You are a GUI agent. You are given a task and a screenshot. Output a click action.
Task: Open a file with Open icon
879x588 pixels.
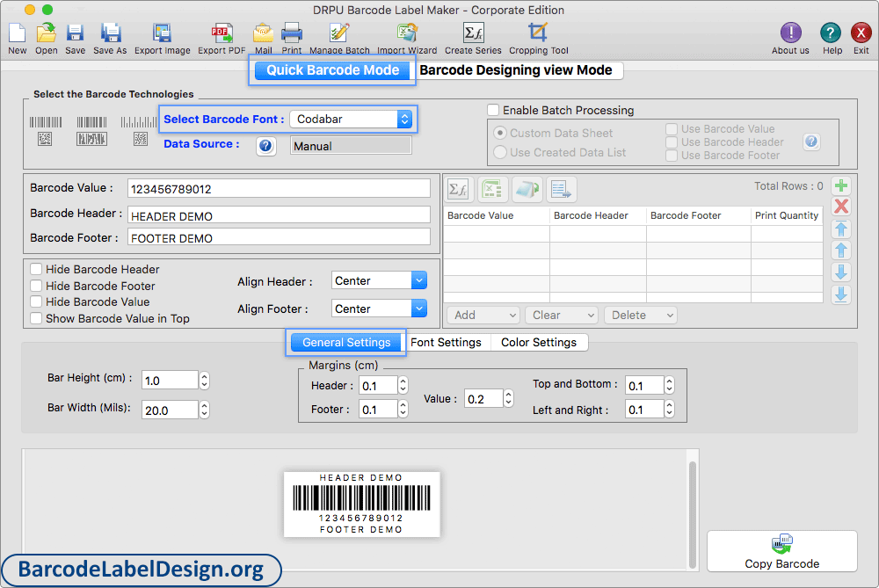(x=46, y=33)
